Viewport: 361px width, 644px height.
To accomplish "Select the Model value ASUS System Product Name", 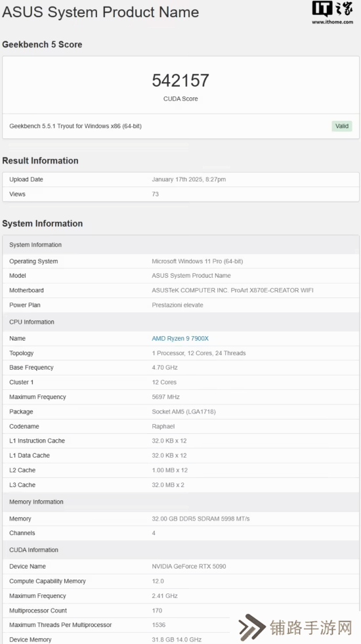I will (192, 276).
